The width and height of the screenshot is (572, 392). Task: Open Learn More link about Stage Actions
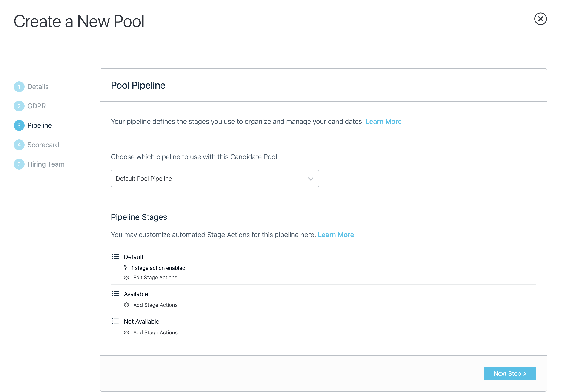coord(336,235)
